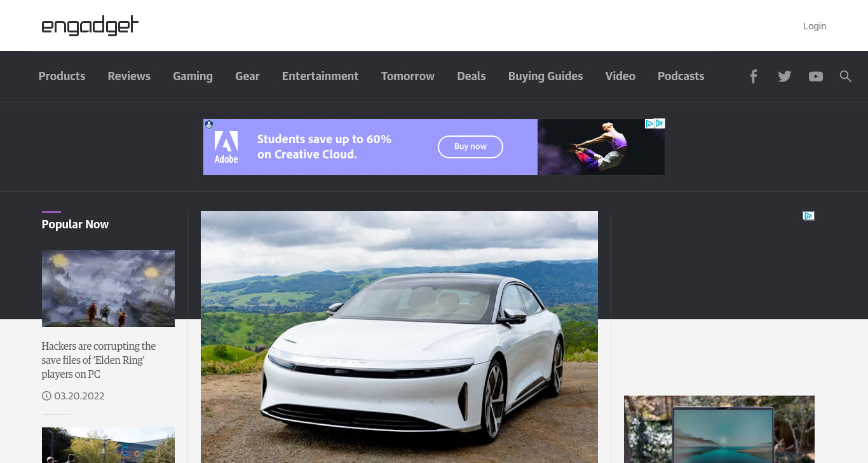The height and width of the screenshot is (463, 868).
Task: Open the Elden Ring hackers article headline
Action: tap(98, 360)
